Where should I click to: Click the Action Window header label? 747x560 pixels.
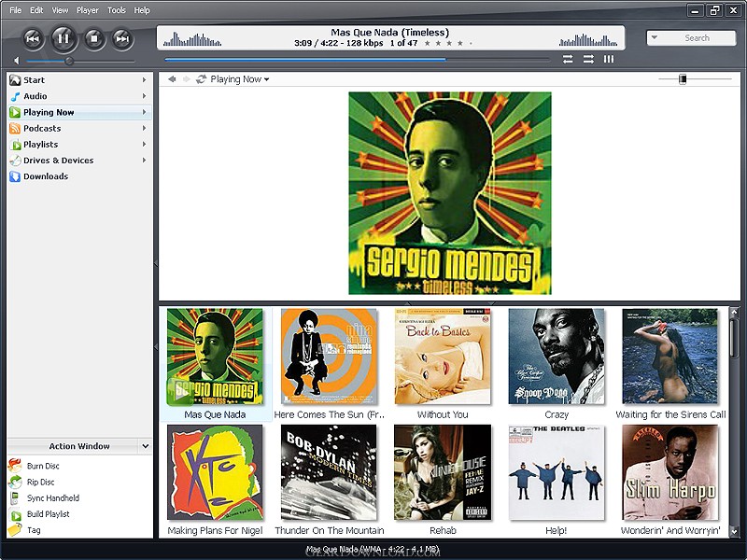(x=79, y=446)
